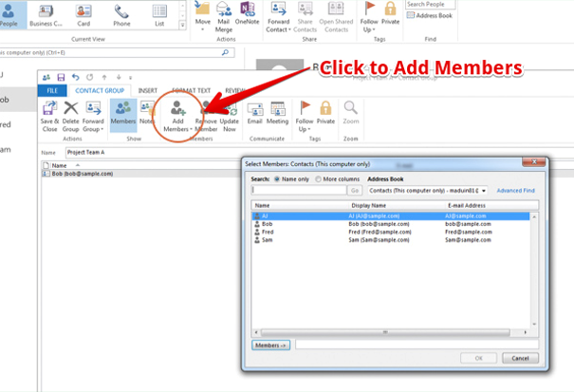The width and height of the screenshot is (574, 392).
Task: Click the Meeting icon
Action: (277, 110)
